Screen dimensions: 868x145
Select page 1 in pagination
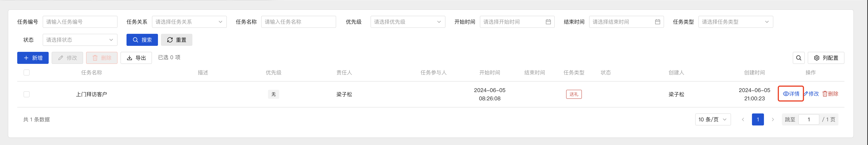pyautogui.click(x=757, y=119)
